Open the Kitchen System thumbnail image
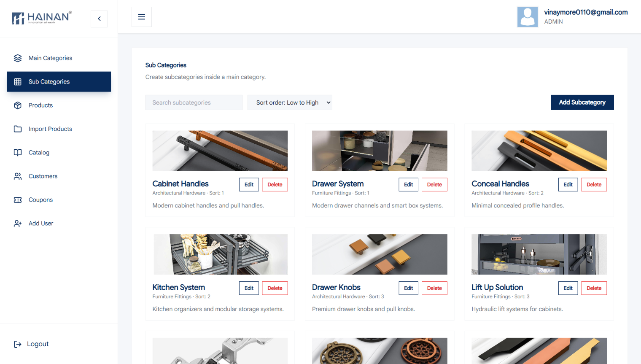Screen dimensions: 641x364 coord(220,254)
